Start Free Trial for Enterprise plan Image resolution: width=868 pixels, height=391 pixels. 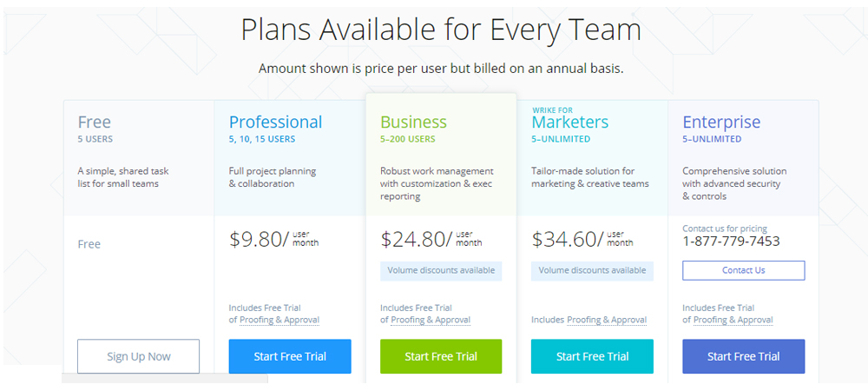pyautogui.click(x=744, y=356)
